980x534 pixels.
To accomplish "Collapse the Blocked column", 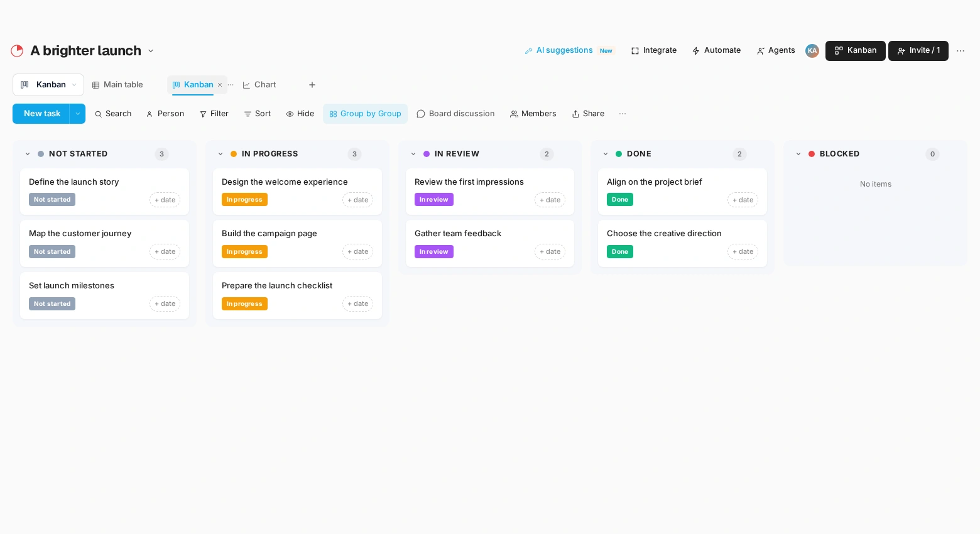I will pyautogui.click(x=798, y=154).
